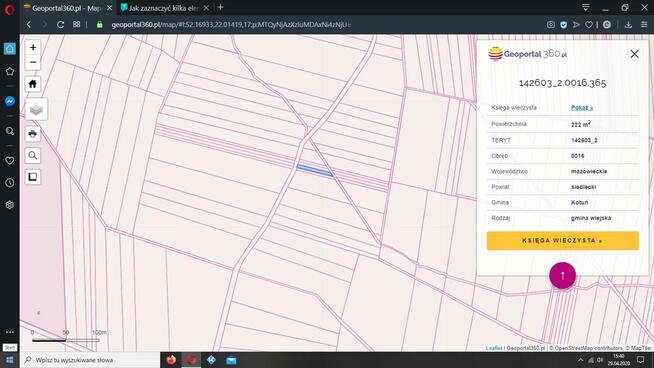The height and width of the screenshot is (368, 654).
Task: Open Firefox from the Windows taskbar
Action: (x=171, y=360)
